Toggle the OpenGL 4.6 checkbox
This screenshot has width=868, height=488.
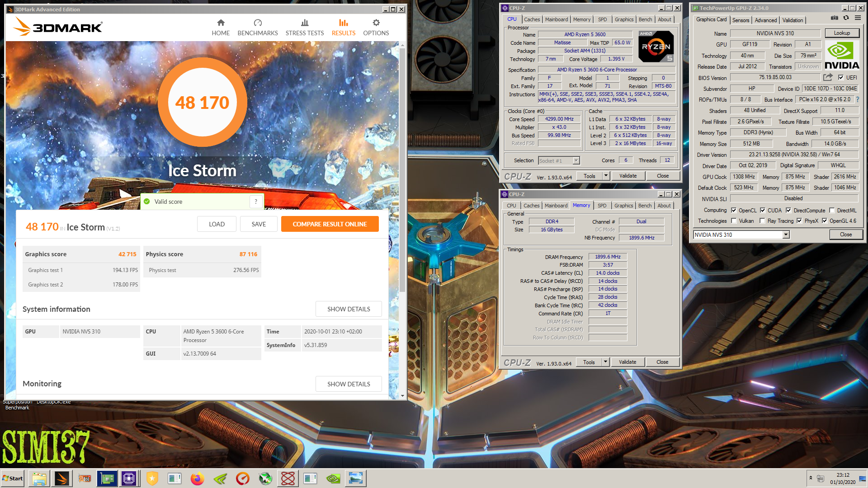pyautogui.click(x=825, y=221)
